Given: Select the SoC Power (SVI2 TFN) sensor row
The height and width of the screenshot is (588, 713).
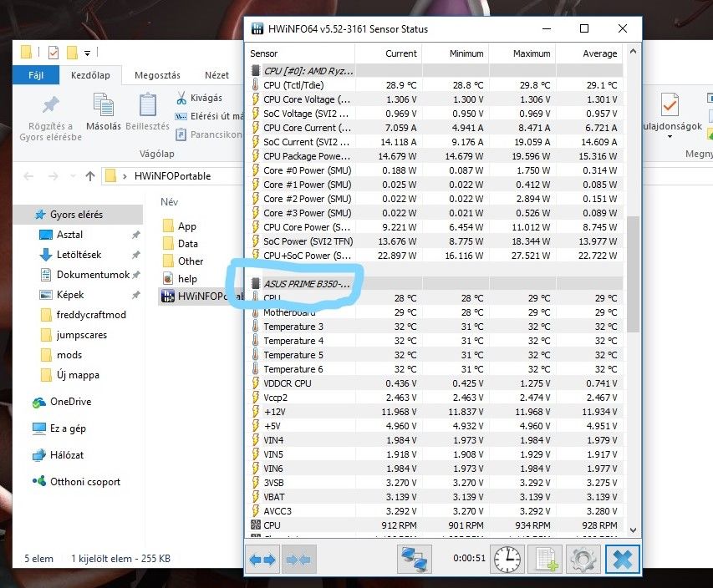Looking at the screenshot, I should (x=435, y=241).
